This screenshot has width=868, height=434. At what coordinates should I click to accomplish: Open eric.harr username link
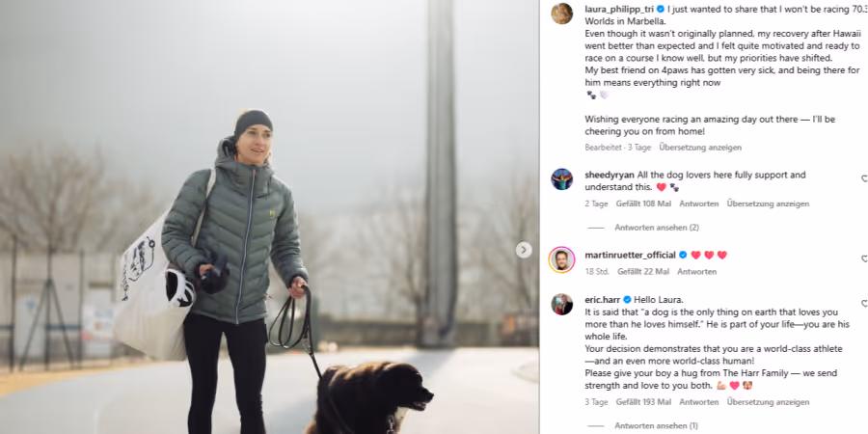pos(603,300)
